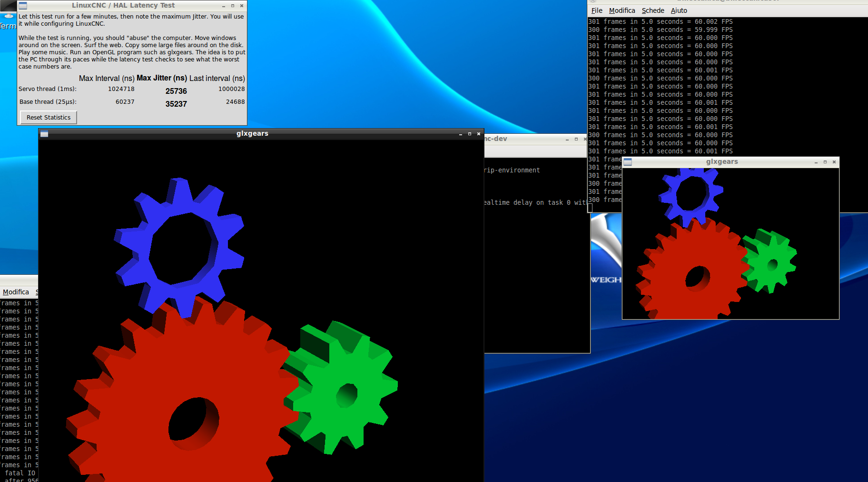Close the small glxgears window
Screen dimensions: 868x482
(834, 162)
